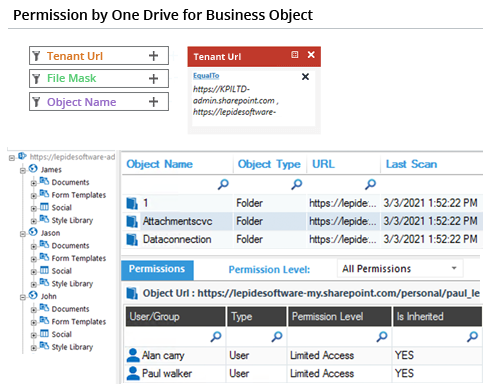Click the URL column search magnifier
Viewport: 500px width, 390px height.
pyautogui.click(x=370, y=184)
